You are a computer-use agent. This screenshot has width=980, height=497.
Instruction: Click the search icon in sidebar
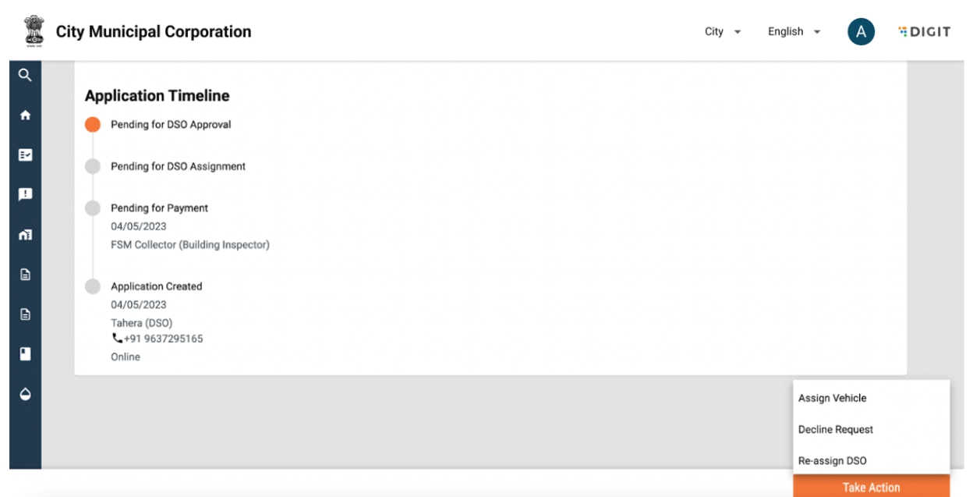point(25,76)
